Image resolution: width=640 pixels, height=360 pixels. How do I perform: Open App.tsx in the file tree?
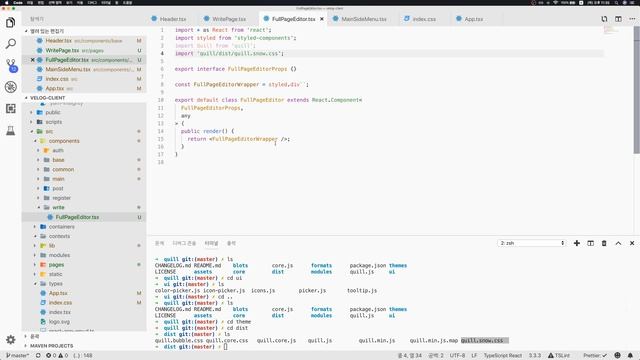pyautogui.click(x=58, y=293)
